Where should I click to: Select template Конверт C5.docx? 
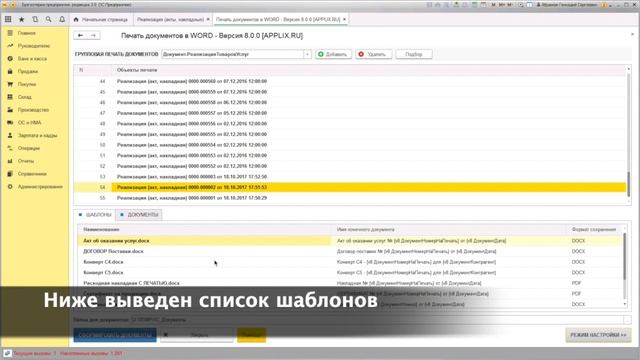(x=103, y=273)
